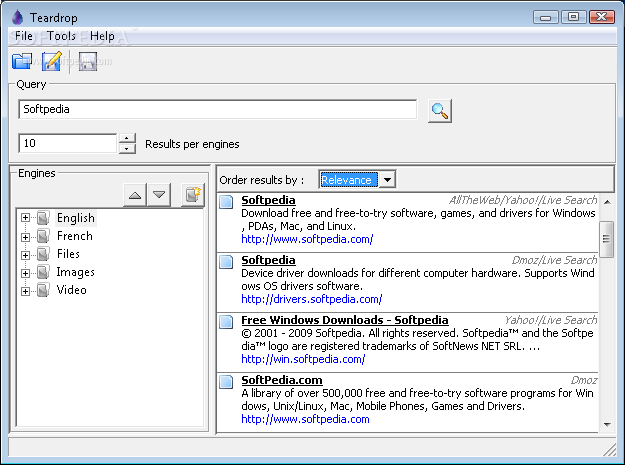Open the Tools menu
The height and width of the screenshot is (465, 625).
(61, 36)
